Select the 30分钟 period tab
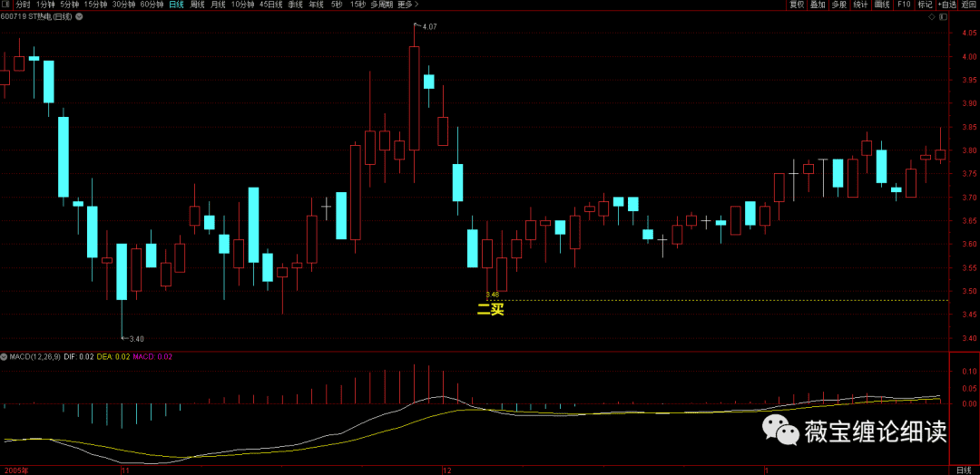Viewport: 980px width, 475px height. pos(123,5)
